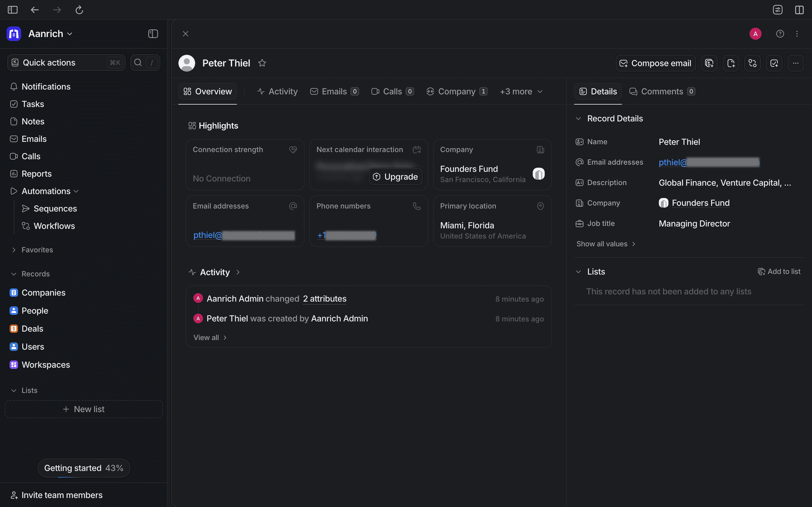Click the Compose email button
The width and height of the screenshot is (812, 507).
[655, 63]
